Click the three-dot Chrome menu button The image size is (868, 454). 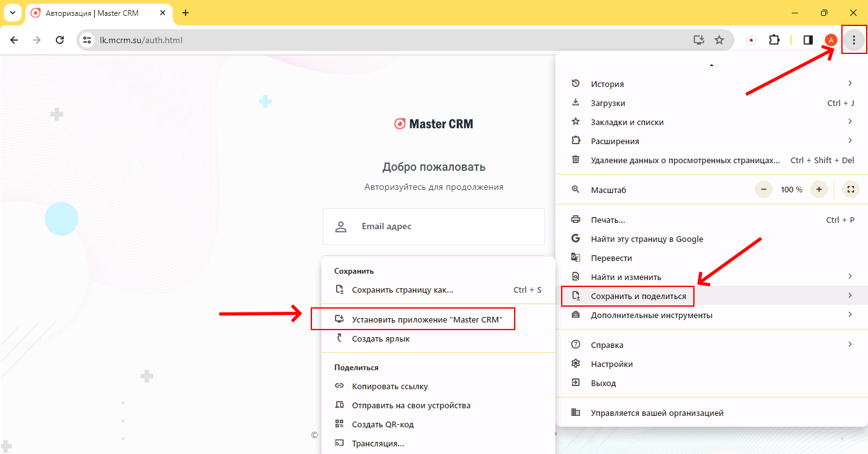pyautogui.click(x=854, y=40)
